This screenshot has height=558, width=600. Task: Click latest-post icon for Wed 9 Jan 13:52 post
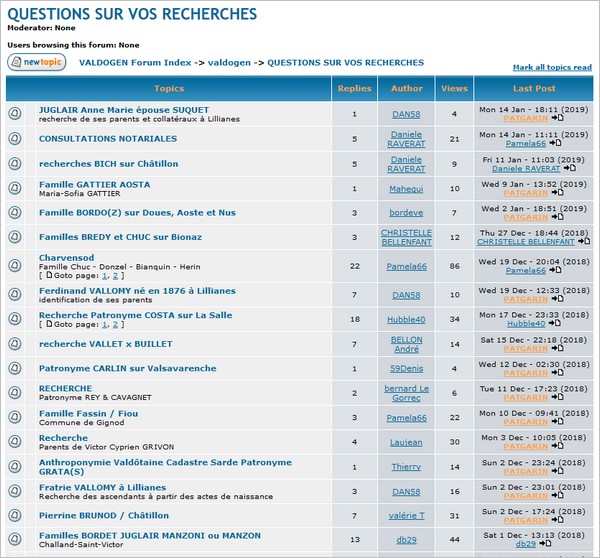pos(557,193)
